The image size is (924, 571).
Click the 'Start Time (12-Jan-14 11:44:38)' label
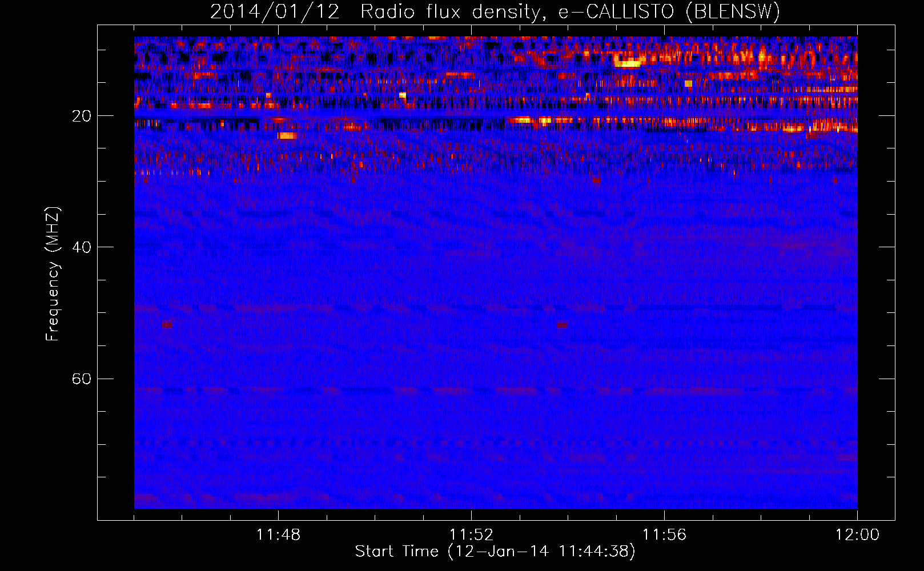495,551
